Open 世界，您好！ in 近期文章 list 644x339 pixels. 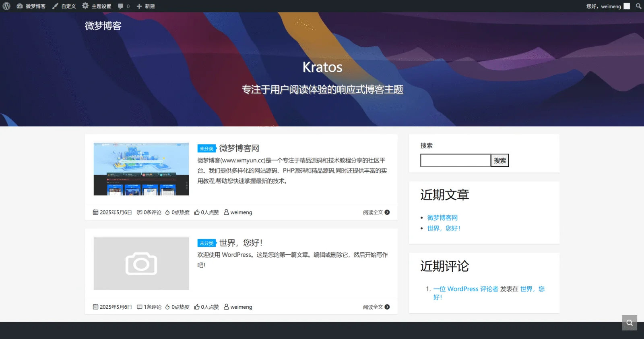point(444,228)
